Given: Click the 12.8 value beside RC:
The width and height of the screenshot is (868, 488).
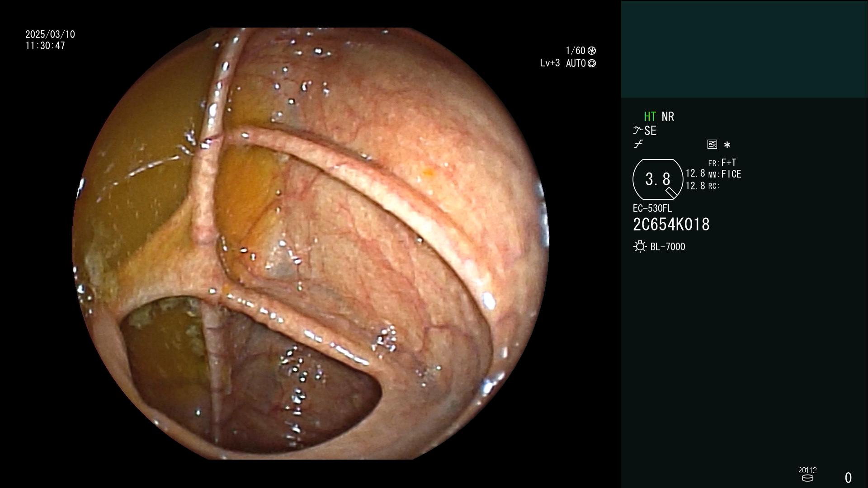Looking at the screenshot, I should point(695,186).
